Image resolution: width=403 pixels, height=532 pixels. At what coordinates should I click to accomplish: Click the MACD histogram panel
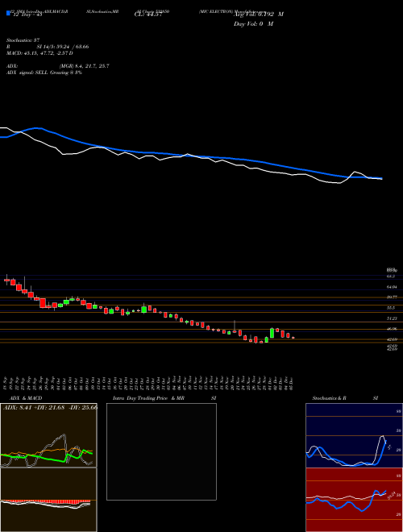pos(48,500)
